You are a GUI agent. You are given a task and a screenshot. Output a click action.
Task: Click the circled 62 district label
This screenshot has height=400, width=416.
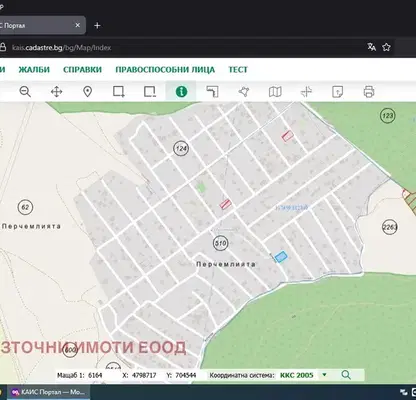tap(25, 207)
